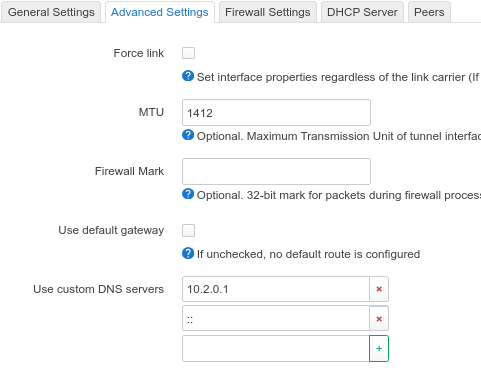Click into the empty Firewall Mark field
481x376 pixels.
(x=276, y=172)
